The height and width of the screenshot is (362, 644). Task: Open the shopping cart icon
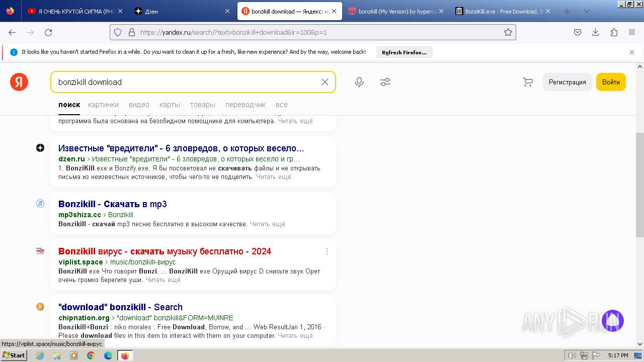(528, 82)
